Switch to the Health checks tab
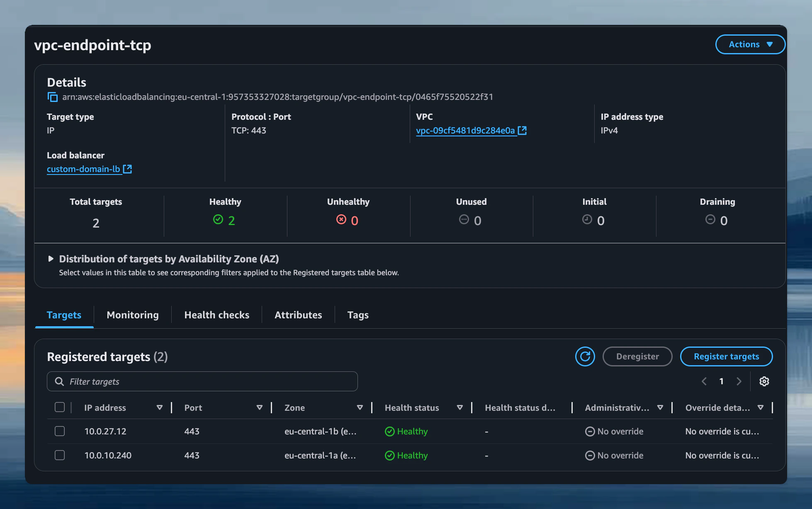The width and height of the screenshot is (812, 509). 216,315
